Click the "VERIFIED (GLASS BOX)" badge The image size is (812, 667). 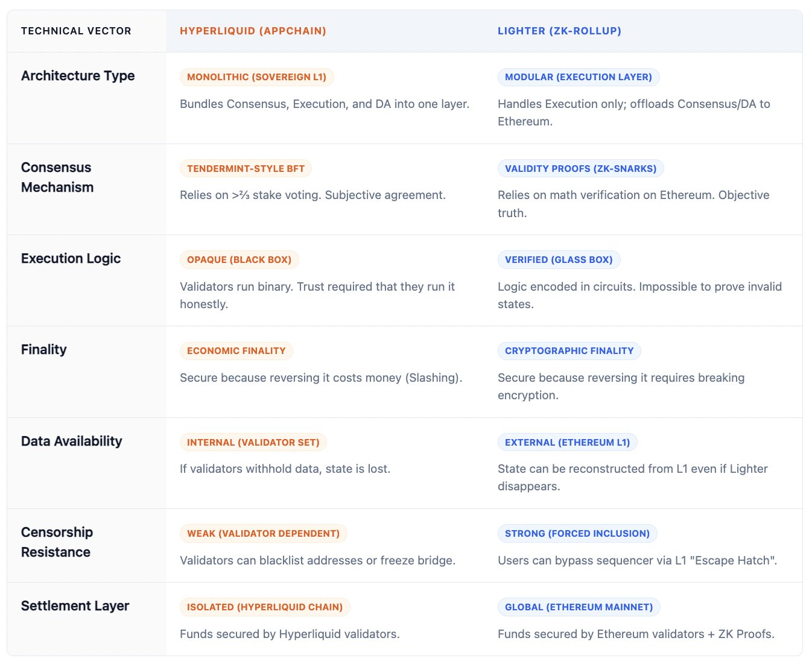click(559, 260)
